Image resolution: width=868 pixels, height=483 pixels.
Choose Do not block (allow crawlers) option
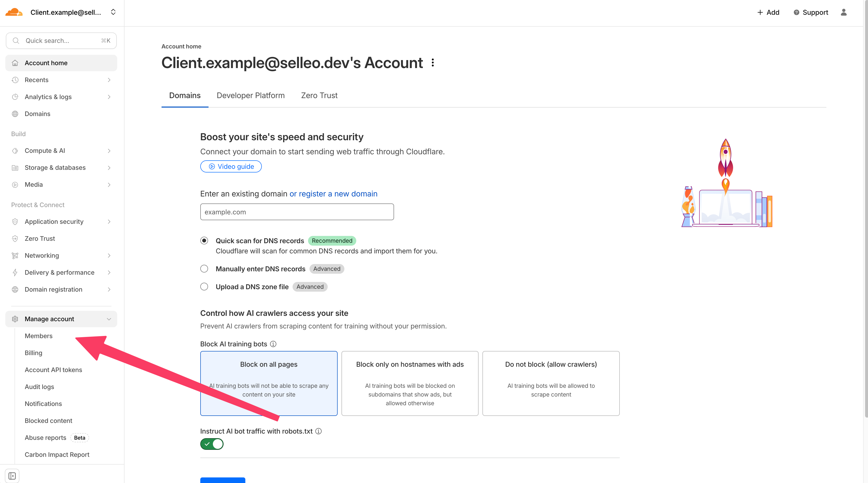550,383
